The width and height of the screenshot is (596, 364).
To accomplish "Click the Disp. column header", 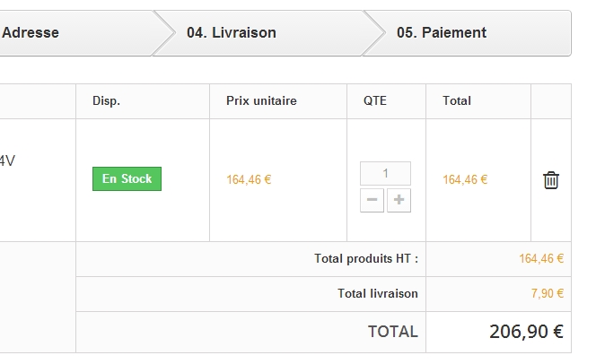I will pos(106,101).
